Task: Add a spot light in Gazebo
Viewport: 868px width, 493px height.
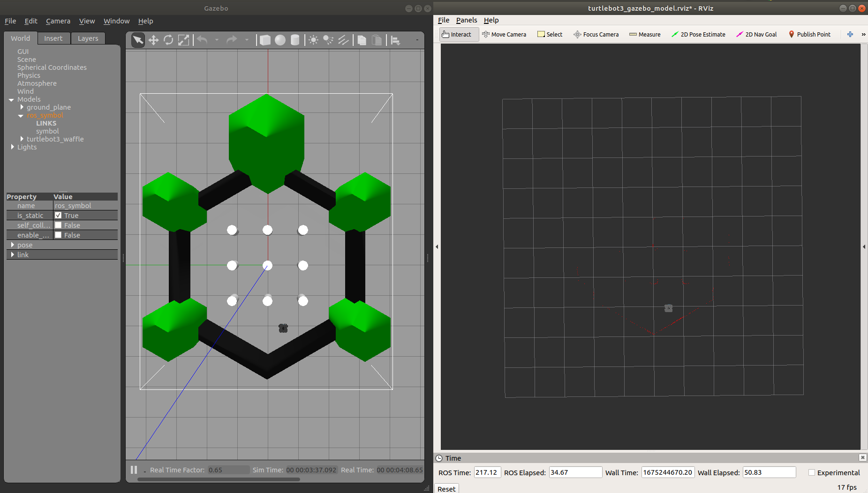Action: coord(328,40)
